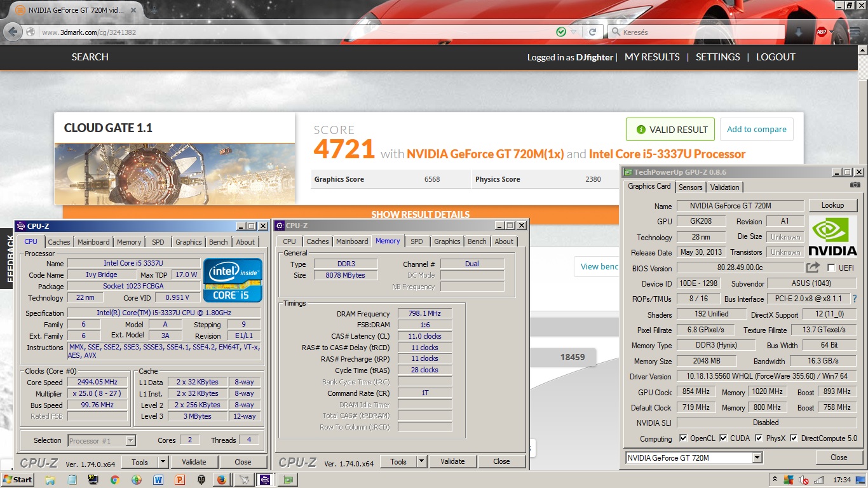868x488 pixels.
Task: Toggle UEFI checkbox in GPU-Z
Action: [831, 268]
